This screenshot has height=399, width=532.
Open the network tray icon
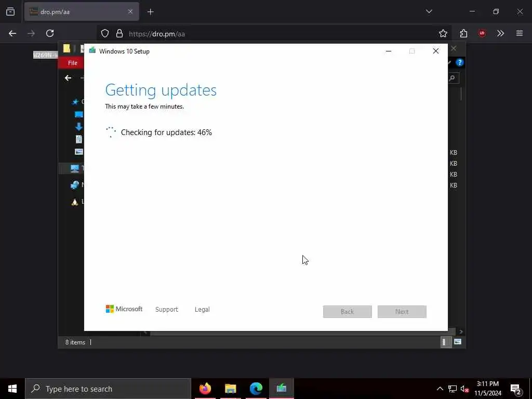pos(453,389)
